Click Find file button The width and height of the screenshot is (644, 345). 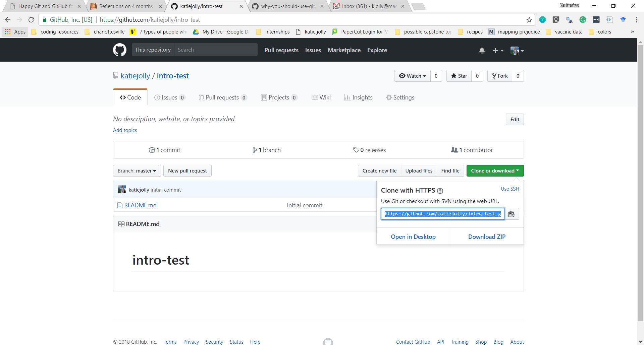[450, 171]
